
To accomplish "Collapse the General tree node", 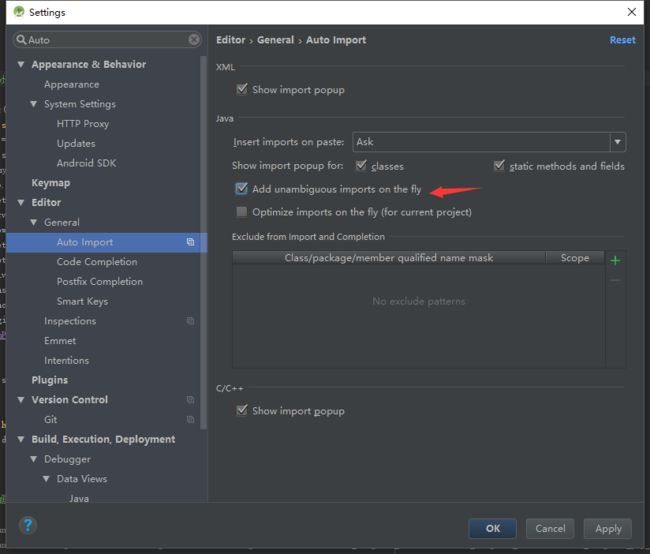I will coord(34,222).
